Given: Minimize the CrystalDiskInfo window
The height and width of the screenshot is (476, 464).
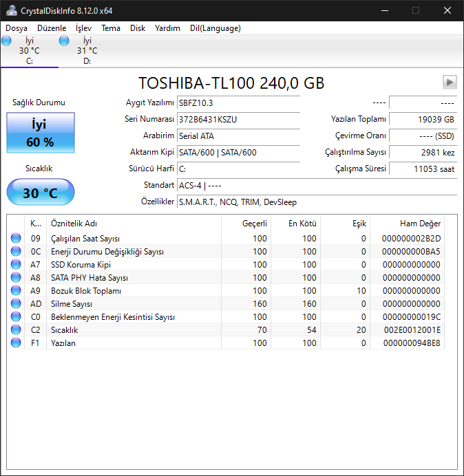Looking at the screenshot, I should 385,10.
